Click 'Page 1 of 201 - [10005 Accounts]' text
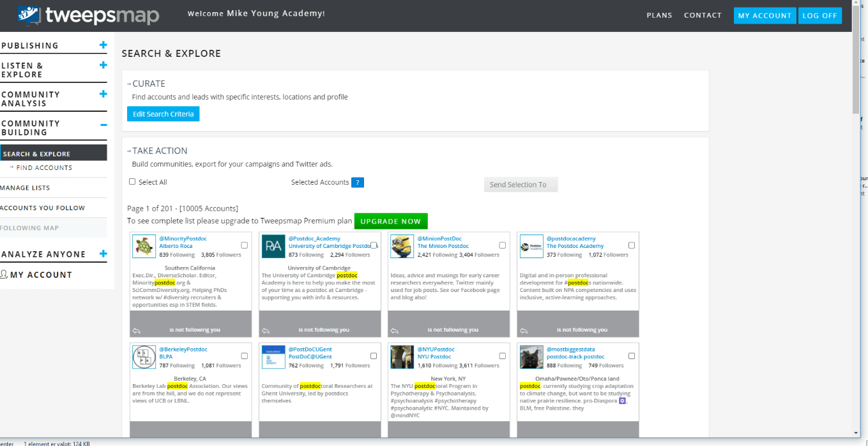Screen dimensions: 868x446 (x=183, y=208)
